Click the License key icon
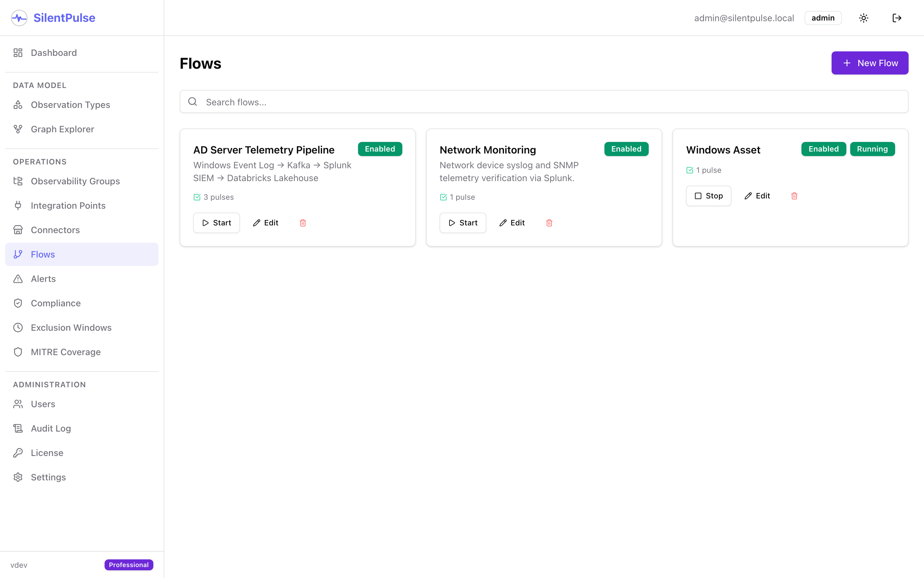Viewport: 924px width, 578px height. coord(18,453)
